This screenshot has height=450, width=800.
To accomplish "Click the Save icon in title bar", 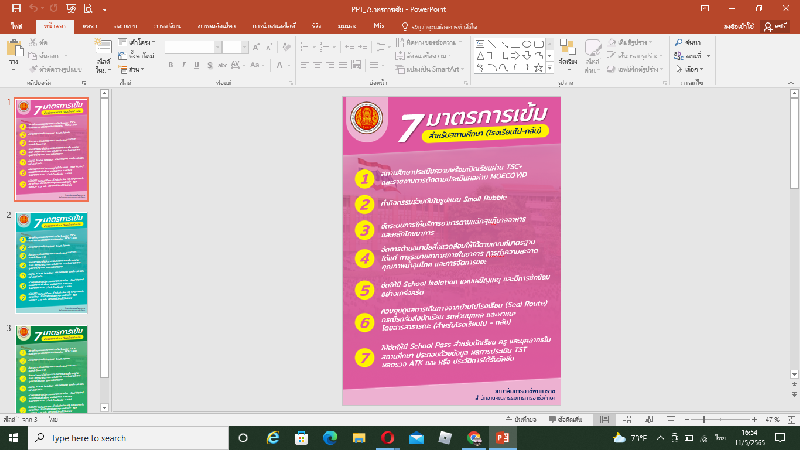I will 15,7.
